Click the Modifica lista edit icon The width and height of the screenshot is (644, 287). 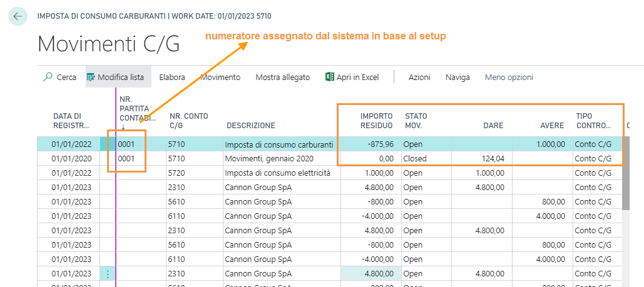tap(91, 78)
